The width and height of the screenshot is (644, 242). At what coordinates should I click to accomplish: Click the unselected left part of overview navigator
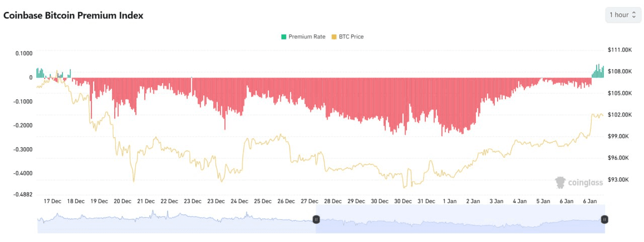(176, 219)
